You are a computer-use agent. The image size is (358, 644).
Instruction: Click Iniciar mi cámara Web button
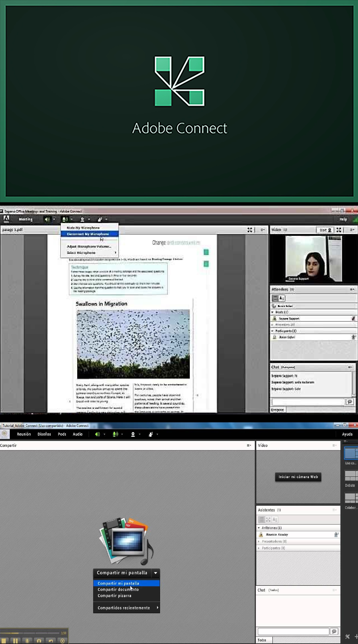click(x=298, y=477)
